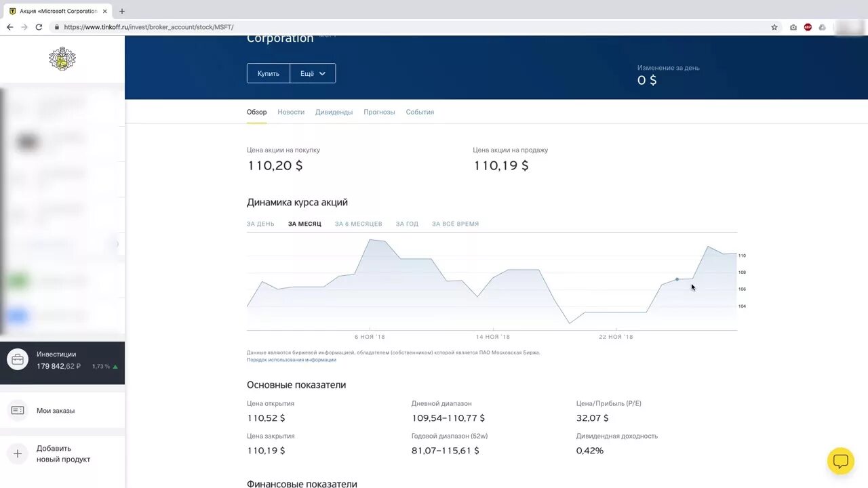
Task: Click the highlighted data point on chart
Action: [677, 279]
